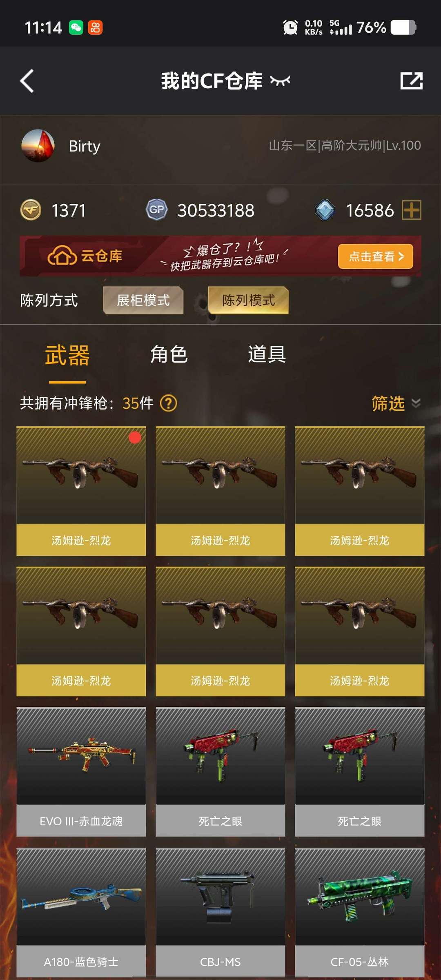Open EVO III-赤血龙魂 weapon card

(81, 772)
